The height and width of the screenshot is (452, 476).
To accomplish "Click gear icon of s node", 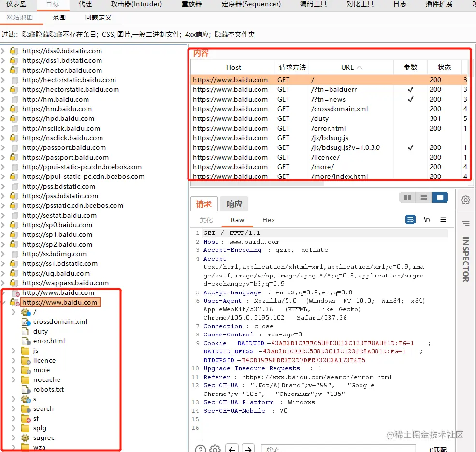I will coord(26,399).
